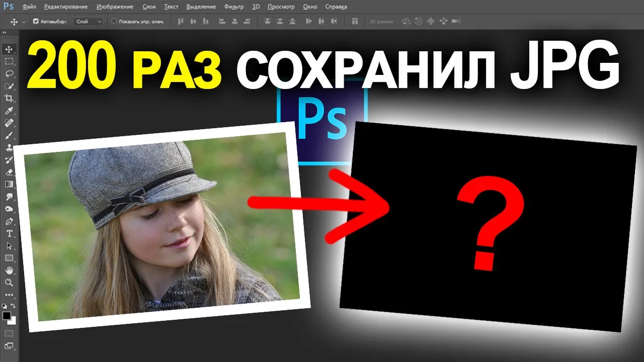Select the Horizontal Type tool
Viewport: 644px width, 362px height.
(x=9, y=234)
